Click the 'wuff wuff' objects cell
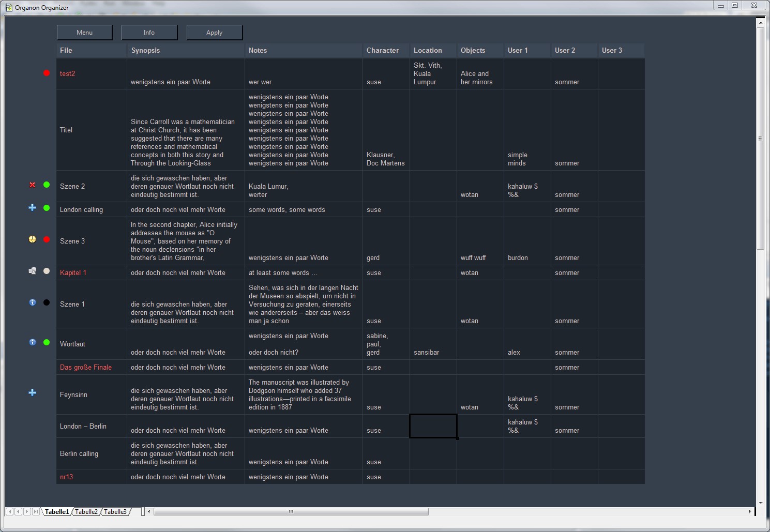770x532 pixels. click(480, 241)
